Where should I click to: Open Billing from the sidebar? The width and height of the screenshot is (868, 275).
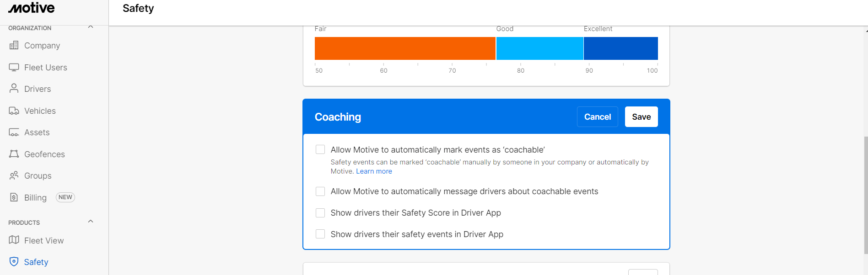tap(35, 197)
